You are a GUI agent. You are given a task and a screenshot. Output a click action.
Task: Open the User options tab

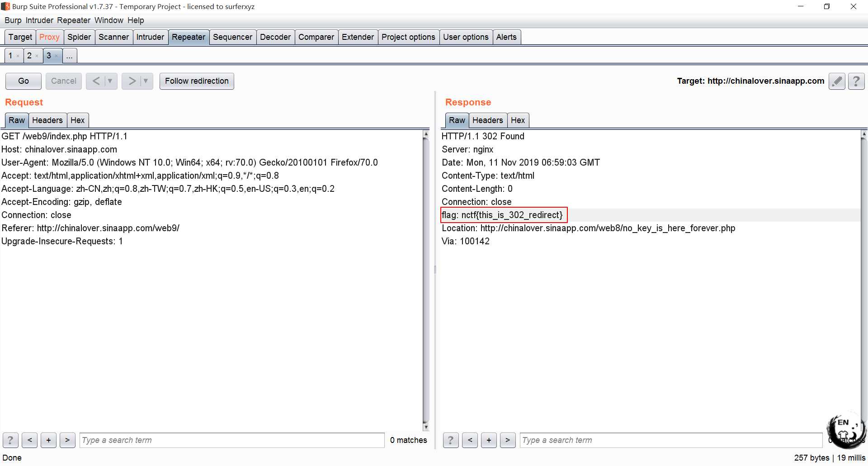tap(466, 37)
